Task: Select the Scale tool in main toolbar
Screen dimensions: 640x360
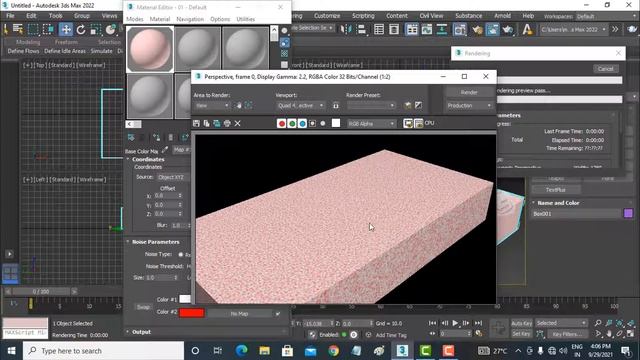Action: pos(96,29)
